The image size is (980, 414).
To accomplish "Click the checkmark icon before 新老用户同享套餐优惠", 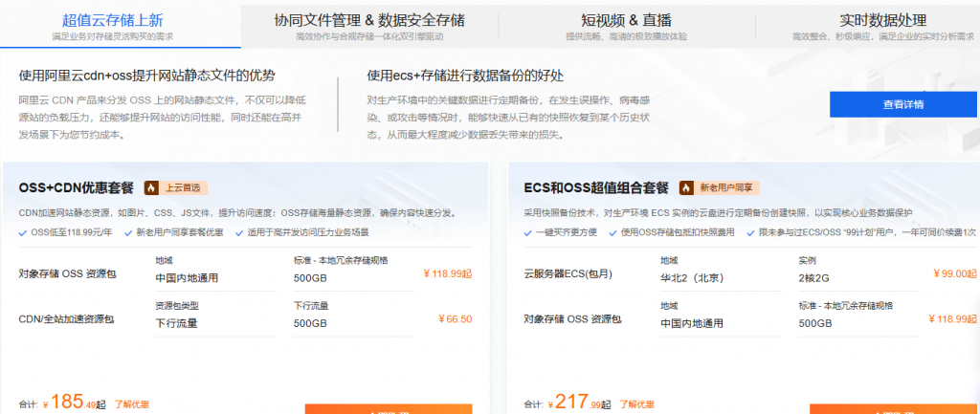I will (129, 233).
